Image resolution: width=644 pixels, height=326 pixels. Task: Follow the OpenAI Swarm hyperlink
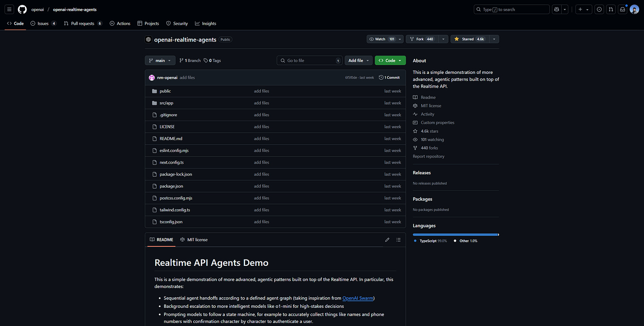click(x=358, y=298)
